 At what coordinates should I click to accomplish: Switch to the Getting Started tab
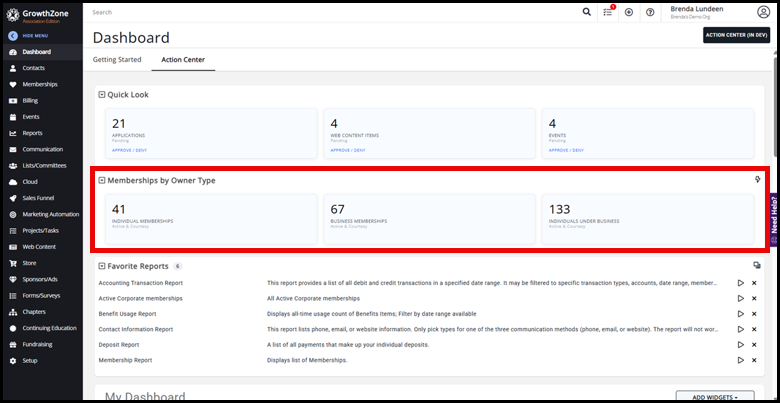pyautogui.click(x=117, y=60)
